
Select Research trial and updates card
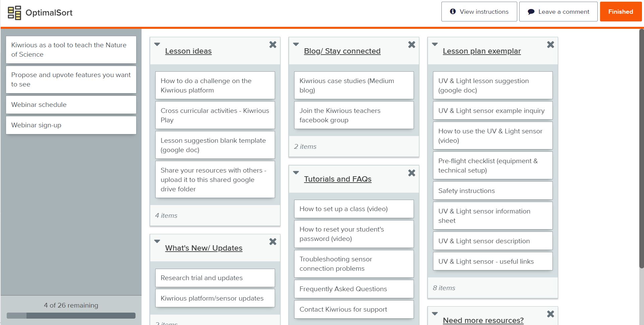[215, 278]
